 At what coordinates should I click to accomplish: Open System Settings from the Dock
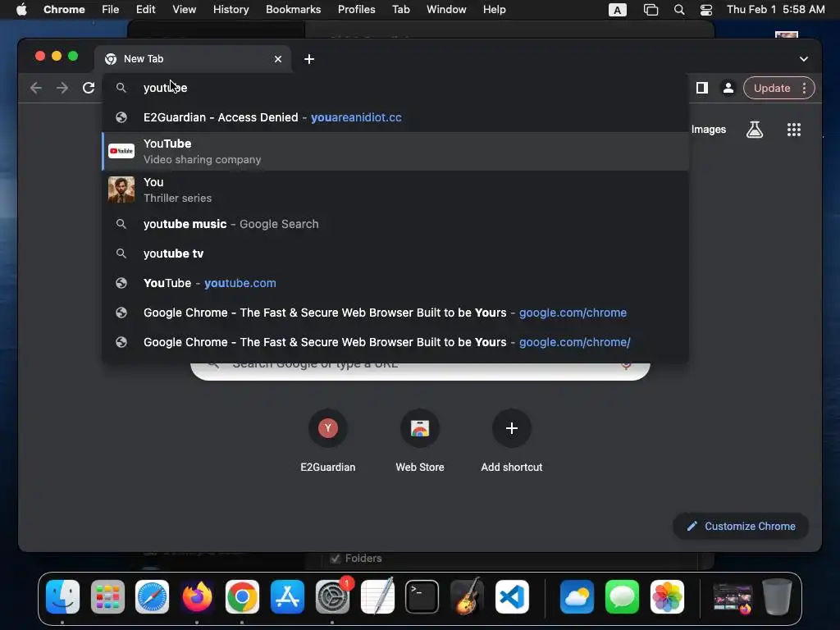(332, 597)
